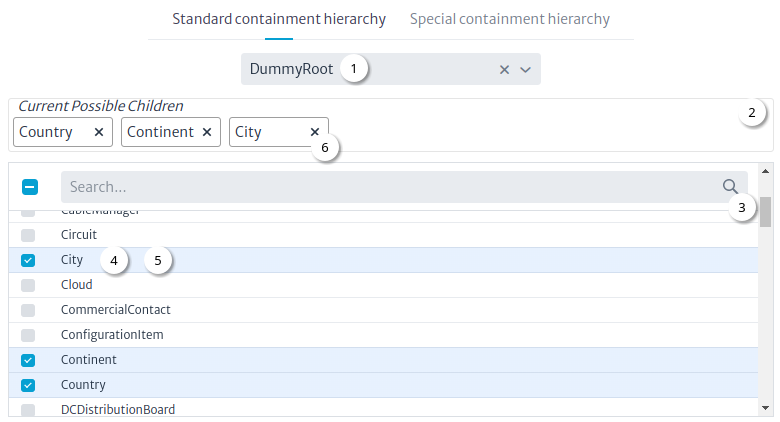
Task: Uncheck the Country checkbox
Action: pyautogui.click(x=28, y=385)
